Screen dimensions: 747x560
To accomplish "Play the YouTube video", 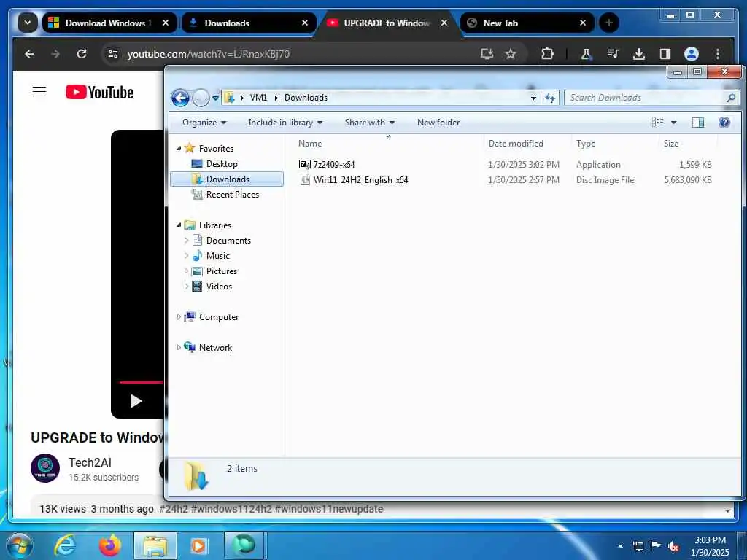I will [x=136, y=401].
